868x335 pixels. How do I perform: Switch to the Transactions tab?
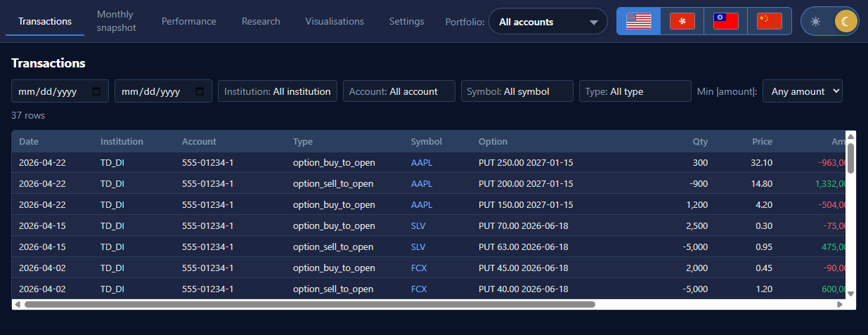pos(45,21)
